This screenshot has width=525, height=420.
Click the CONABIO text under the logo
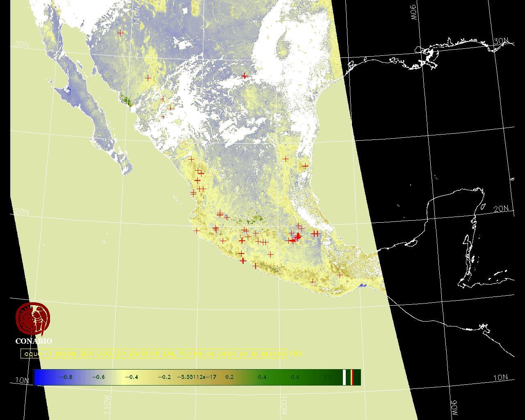coord(34,341)
